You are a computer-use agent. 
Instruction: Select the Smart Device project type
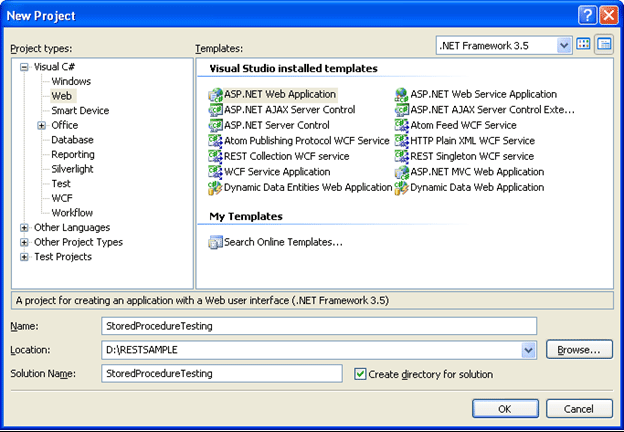(80, 111)
